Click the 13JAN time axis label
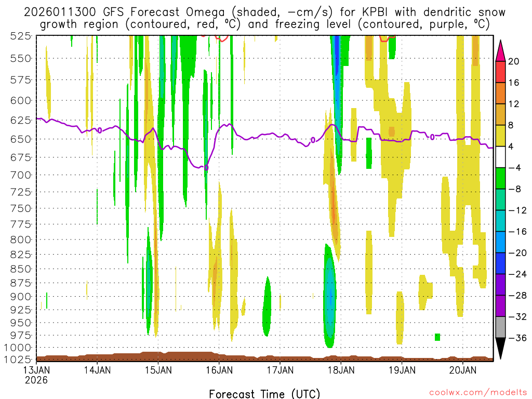 pos(36,370)
